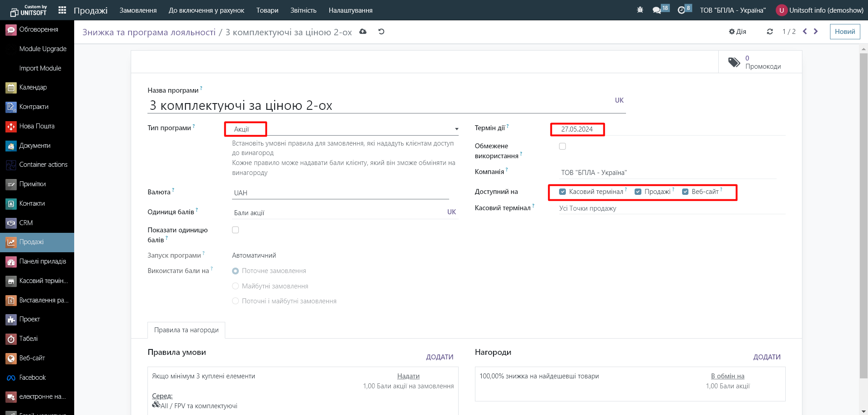Screen dimensions: 868x415
Task: Click the refresh record icon
Action: [769, 32]
